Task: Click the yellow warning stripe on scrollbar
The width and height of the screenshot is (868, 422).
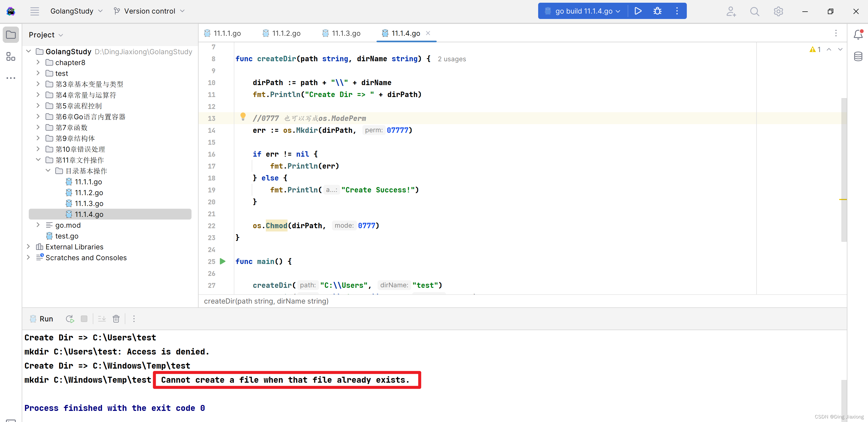Action: click(843, 199)
